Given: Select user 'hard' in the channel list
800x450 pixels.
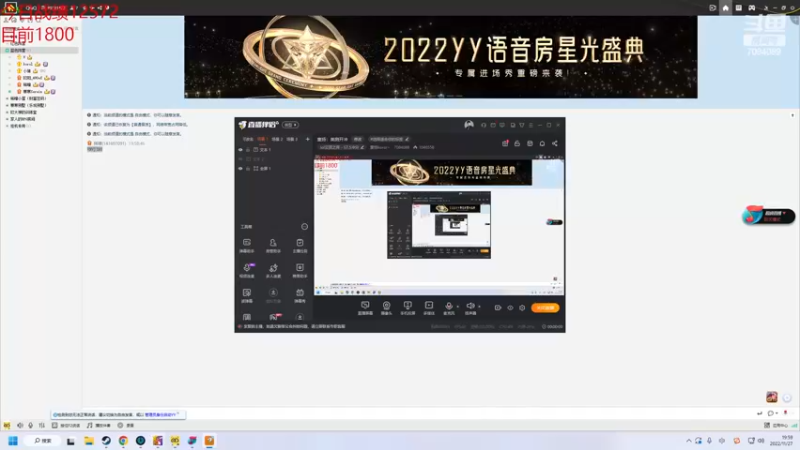Looking at the screenshot, I should pos(28,64).
